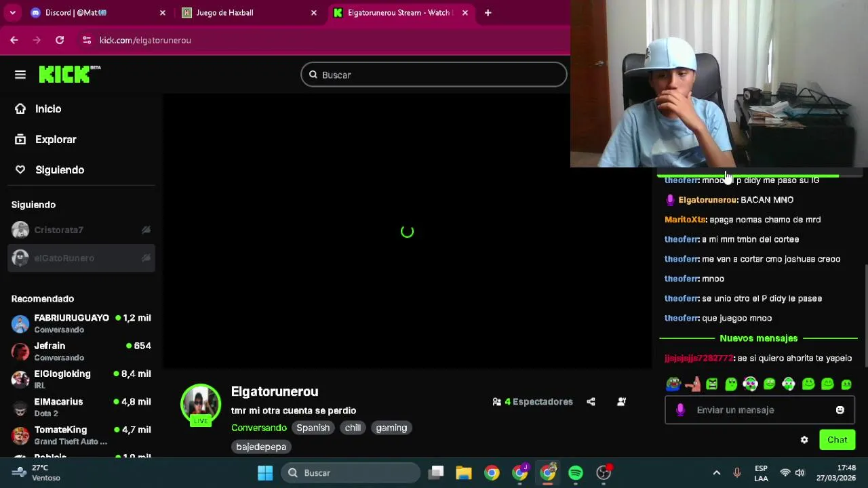Click Elgatorunerou streamer avatar with LIVE badge
868x488 pixels.
pyautogui.click(x=201, y=405)
